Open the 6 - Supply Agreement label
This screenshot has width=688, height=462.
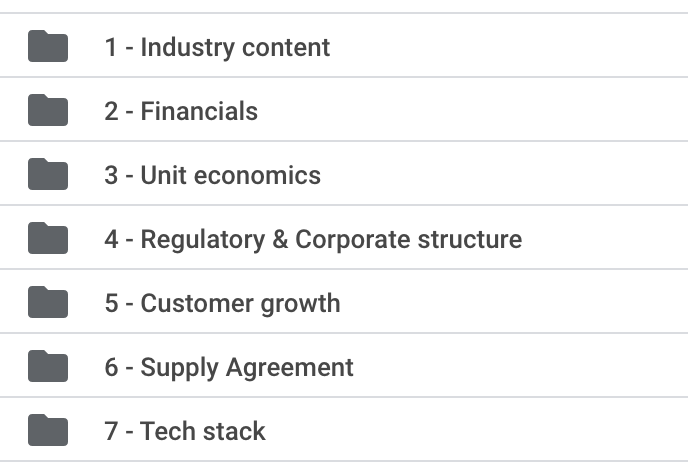(x=229, y=368)
